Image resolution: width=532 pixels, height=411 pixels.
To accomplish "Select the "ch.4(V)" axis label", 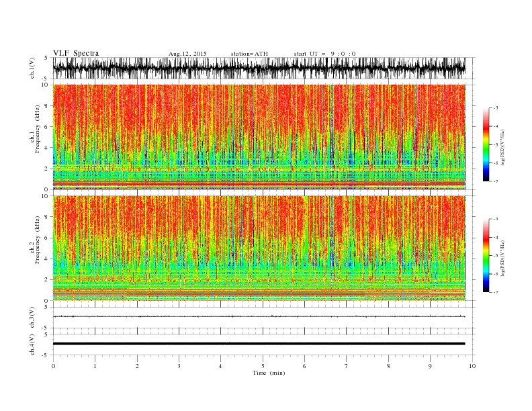I will click(32, 345).
